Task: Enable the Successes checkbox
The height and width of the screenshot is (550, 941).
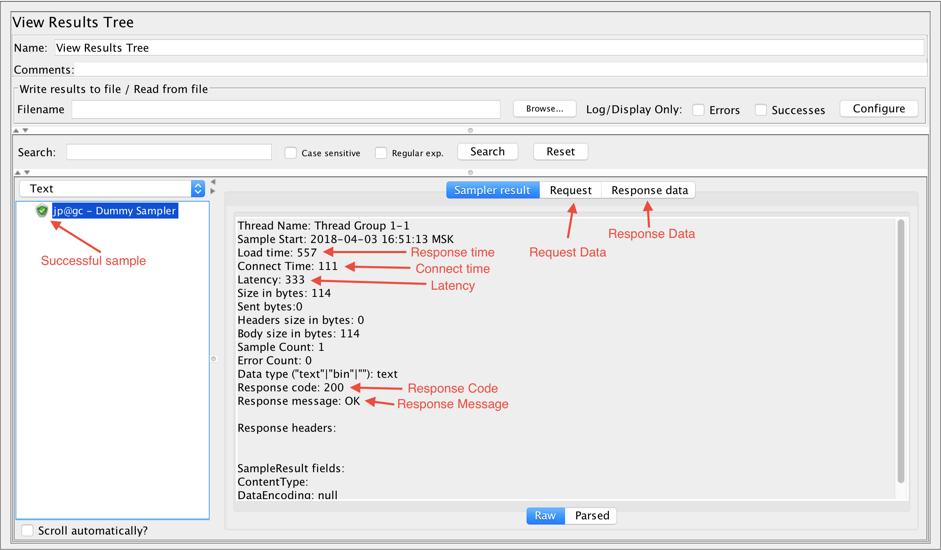Action: click(760, 110)
